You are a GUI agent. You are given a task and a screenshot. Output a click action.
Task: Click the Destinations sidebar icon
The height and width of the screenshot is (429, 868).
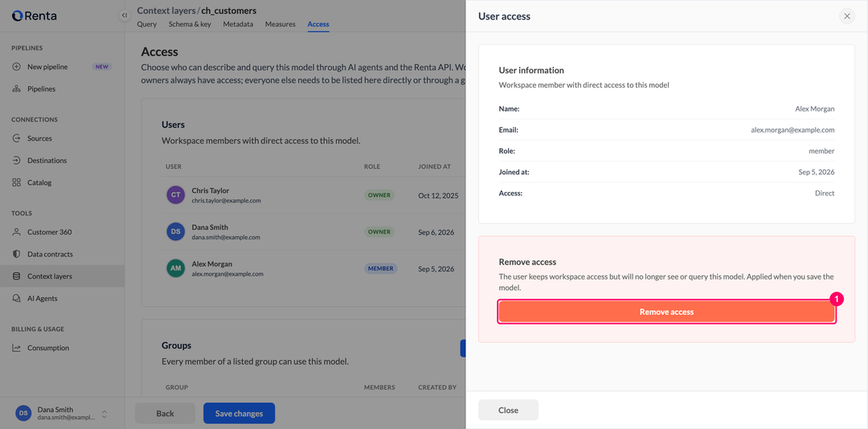(17, 161)
